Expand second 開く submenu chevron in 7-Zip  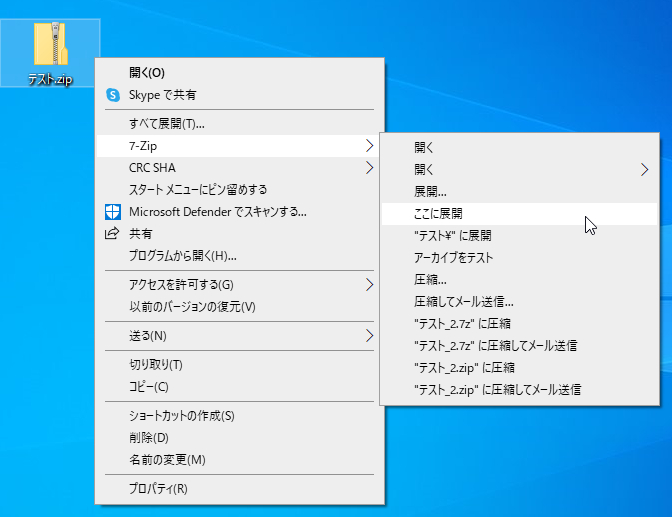(x=645, y=170)
